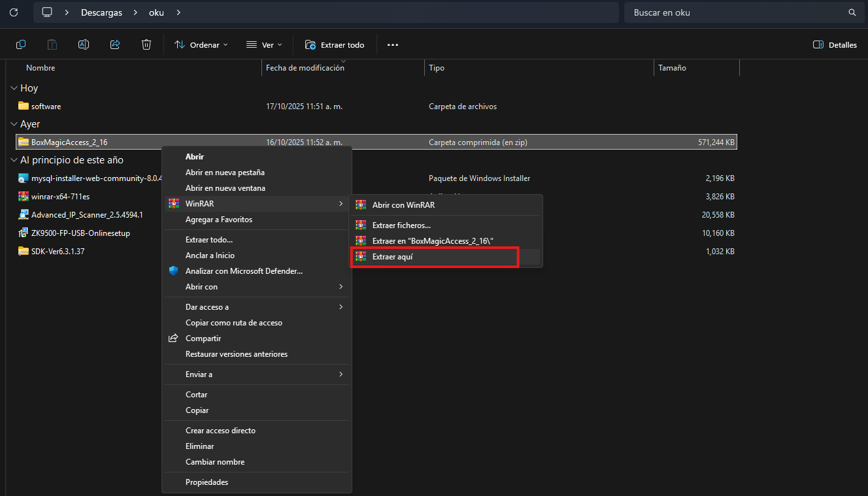Click the refresh icon in address bar
868x496 pixels.
pyautogui.click(x=13, y=12)
